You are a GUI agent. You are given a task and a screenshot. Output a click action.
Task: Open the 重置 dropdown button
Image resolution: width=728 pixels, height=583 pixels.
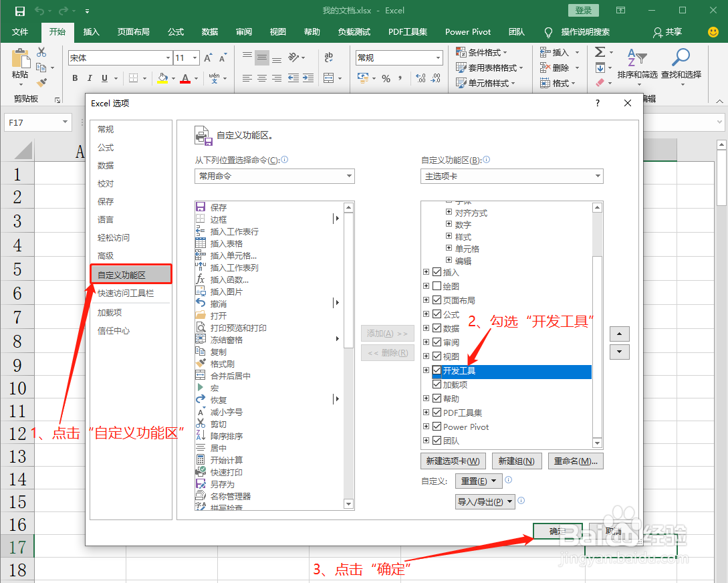coord(479,481)
